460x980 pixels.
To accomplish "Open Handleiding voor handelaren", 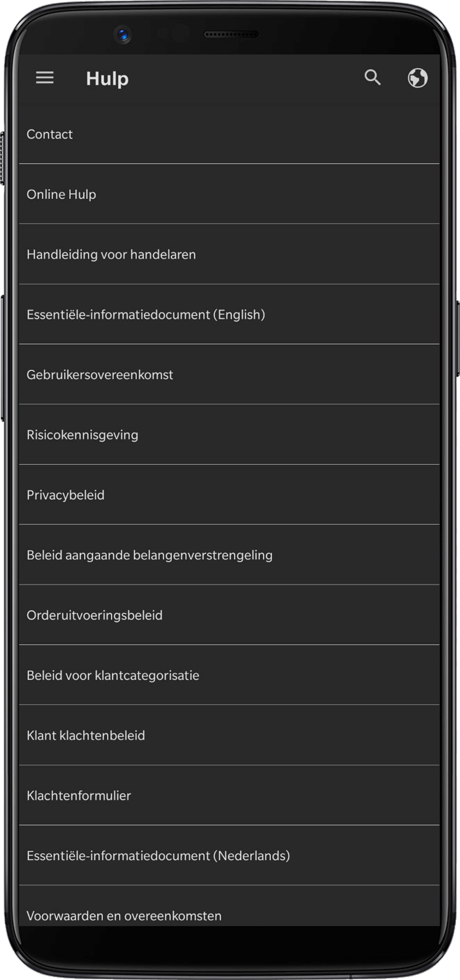I will [x=111, y=254].
